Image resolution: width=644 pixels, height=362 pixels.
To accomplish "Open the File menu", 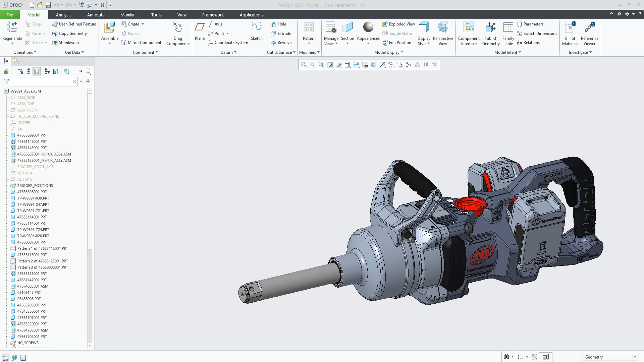I will point(10,15).
